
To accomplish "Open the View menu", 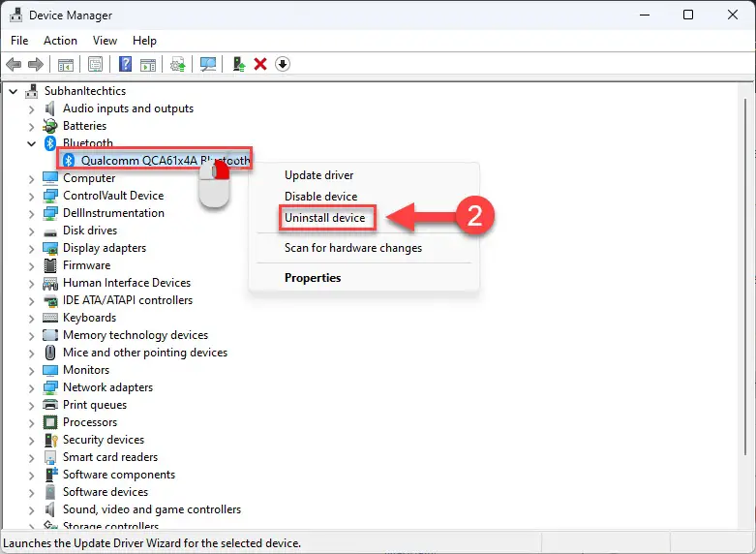I will [105, 41].
